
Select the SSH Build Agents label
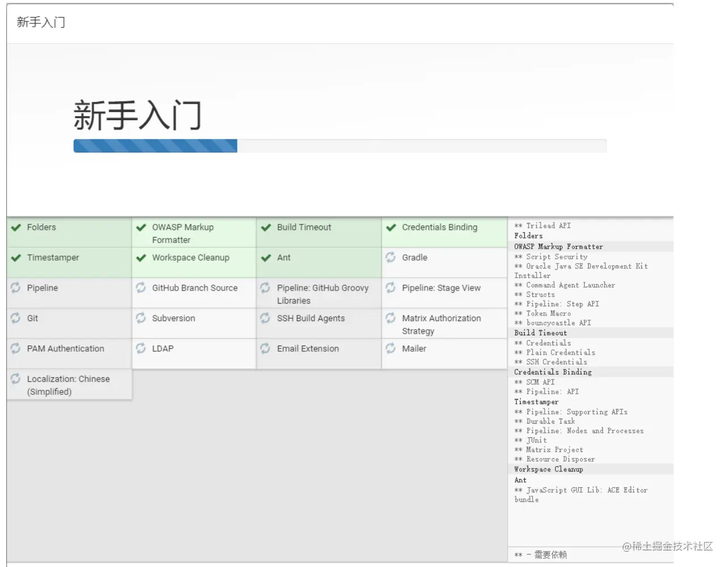tap(311, 318)
